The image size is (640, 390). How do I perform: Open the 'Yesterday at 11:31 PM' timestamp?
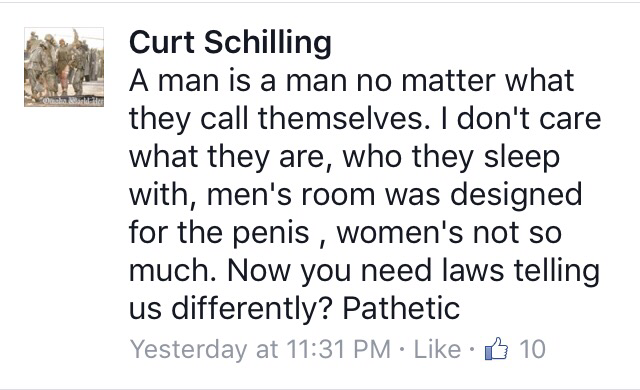tap(260, 350)
